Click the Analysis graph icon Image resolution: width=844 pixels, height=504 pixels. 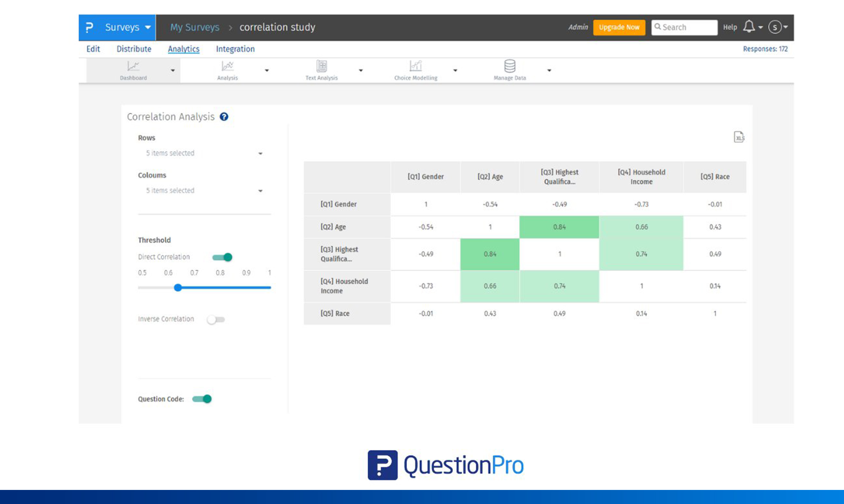point(227,66)
